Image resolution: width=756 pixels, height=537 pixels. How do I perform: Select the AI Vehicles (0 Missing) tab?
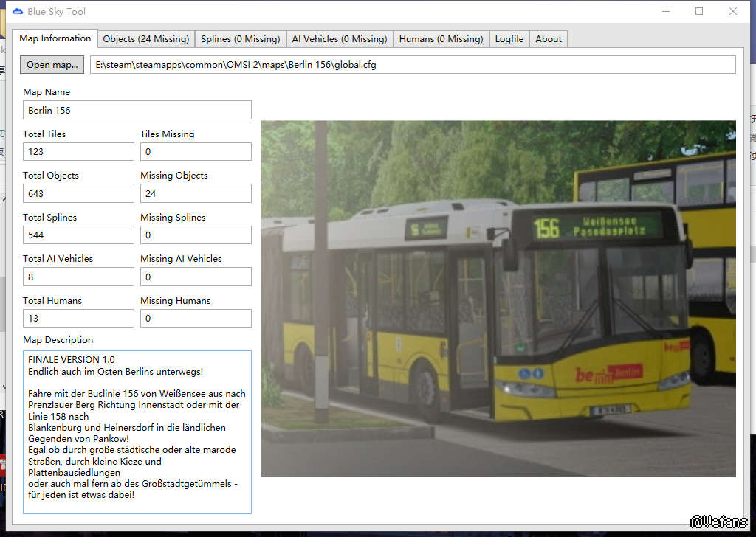[339, 39]
